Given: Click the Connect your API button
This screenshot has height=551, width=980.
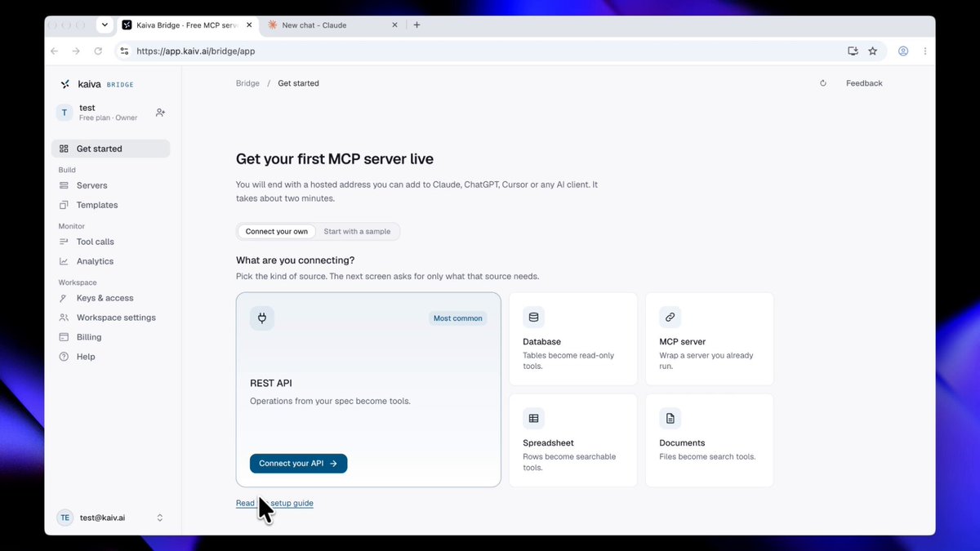Looking at the screenshot, I should coord(298,464).
